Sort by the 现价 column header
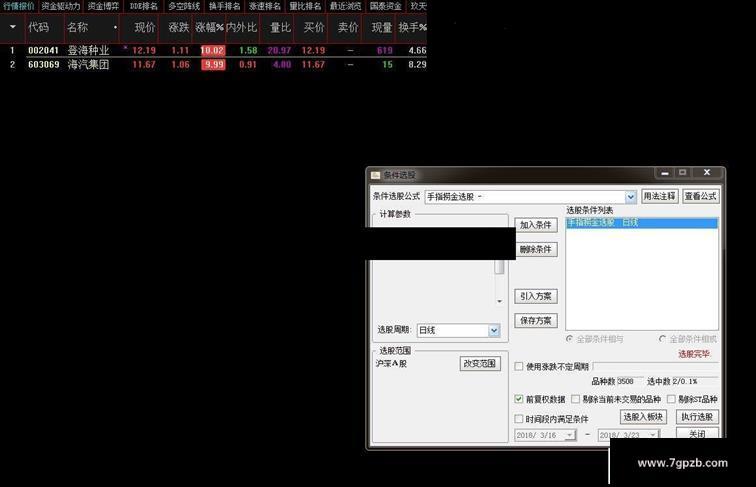 [145, 27]
